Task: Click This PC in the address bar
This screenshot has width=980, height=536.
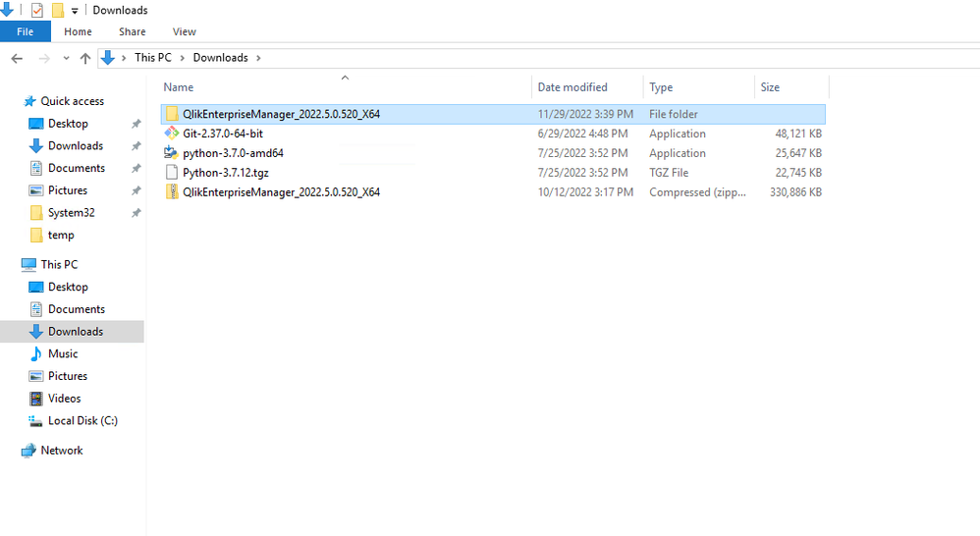Action: click(152, 58)
